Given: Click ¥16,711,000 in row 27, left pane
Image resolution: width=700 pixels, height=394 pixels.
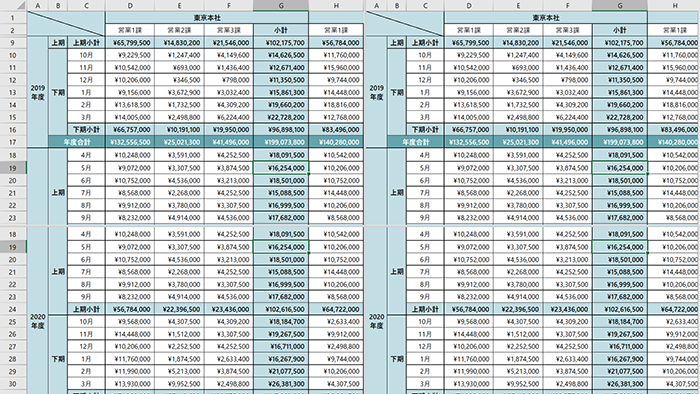Looking at the screenshot, I should point(281,347).
